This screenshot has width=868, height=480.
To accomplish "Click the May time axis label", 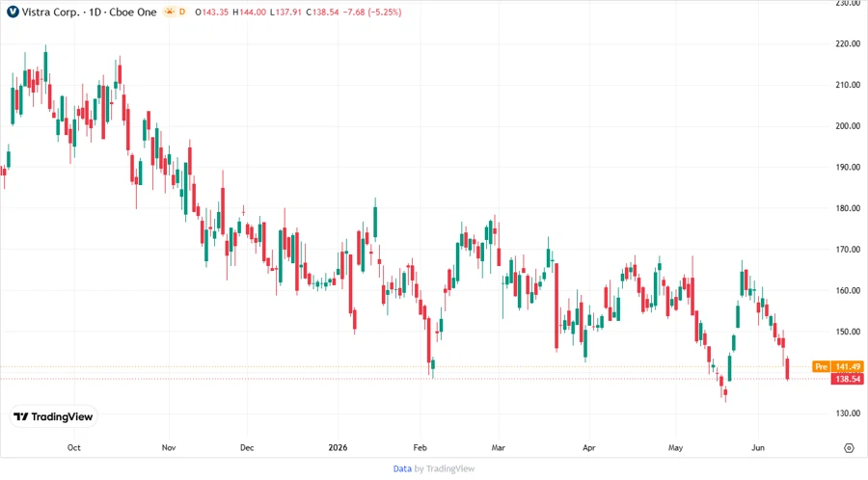I will pyautogui.click(x=675, y=447).
